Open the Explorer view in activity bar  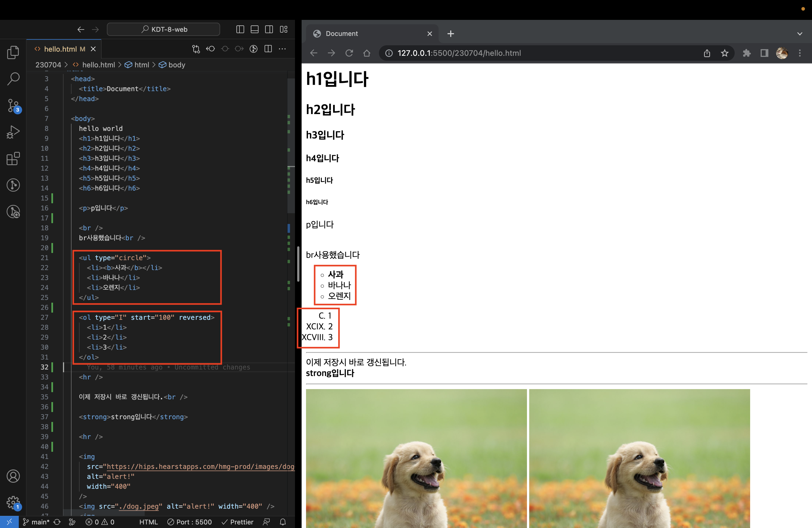[x=13, y=52]
